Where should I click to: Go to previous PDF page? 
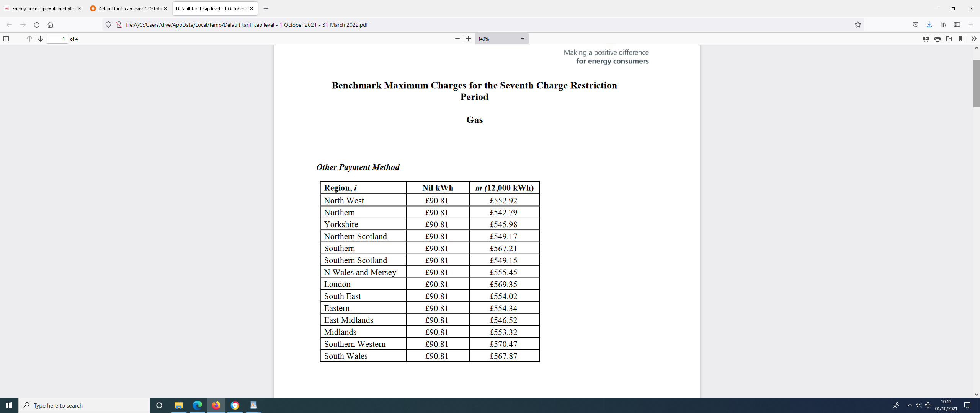point(29,39)
